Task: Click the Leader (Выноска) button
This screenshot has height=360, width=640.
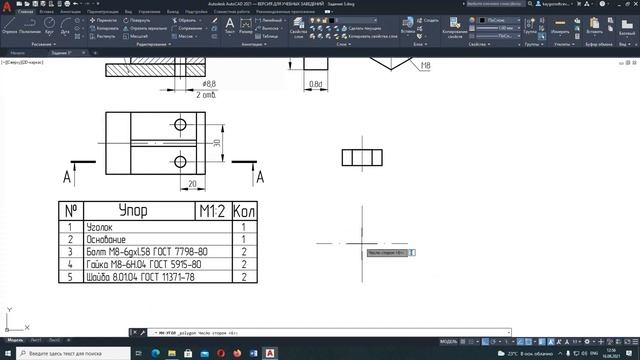Action: (x=267, y=28)
